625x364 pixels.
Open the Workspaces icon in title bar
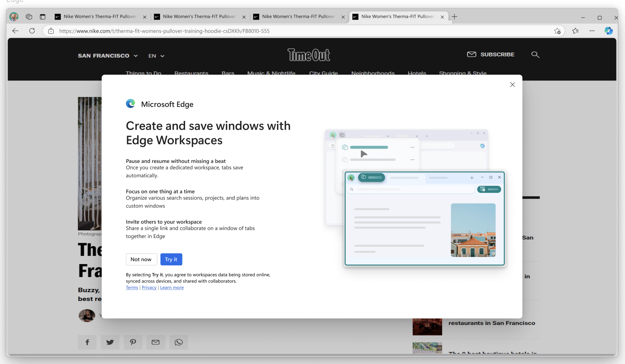pos(29,17)
